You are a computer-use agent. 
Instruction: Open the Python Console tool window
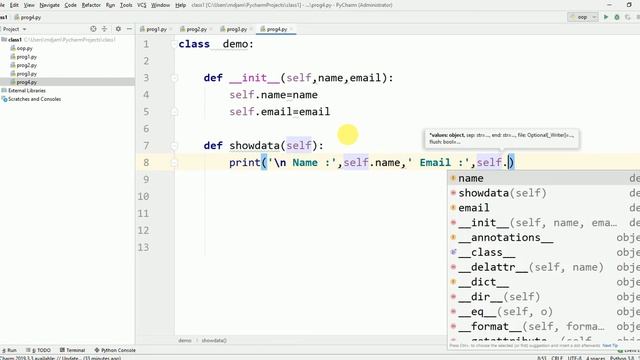[115, 350]
